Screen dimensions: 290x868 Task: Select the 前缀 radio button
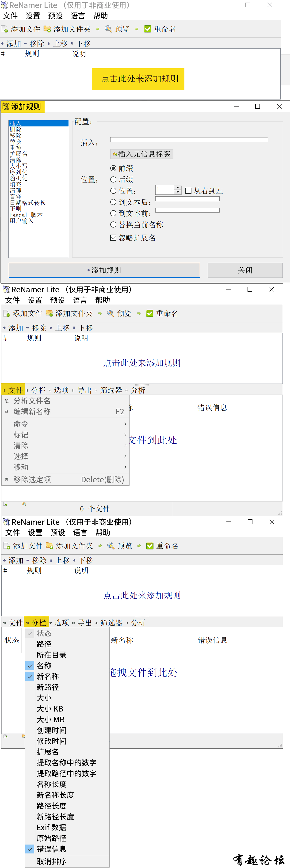tap(114, 168)
